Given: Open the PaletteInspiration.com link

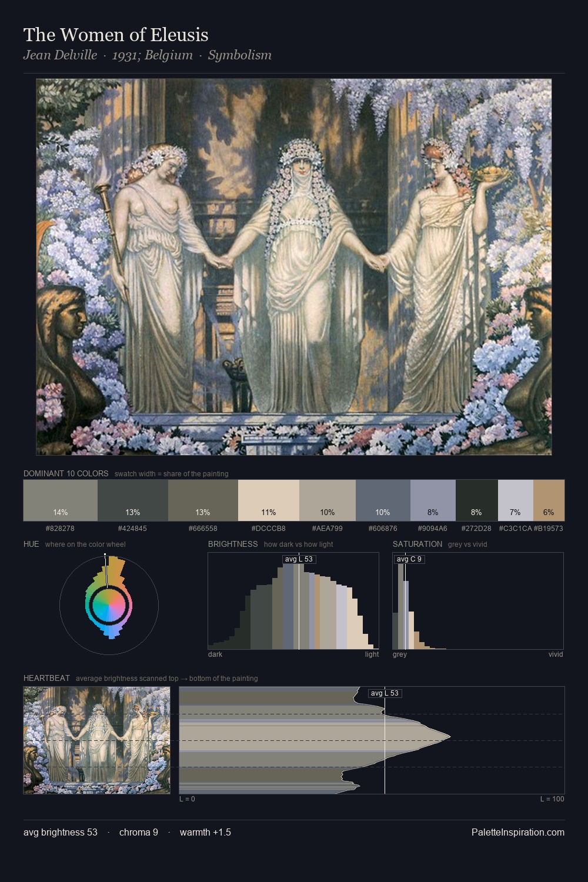Looking at the screenshot, I should point(518,832).
